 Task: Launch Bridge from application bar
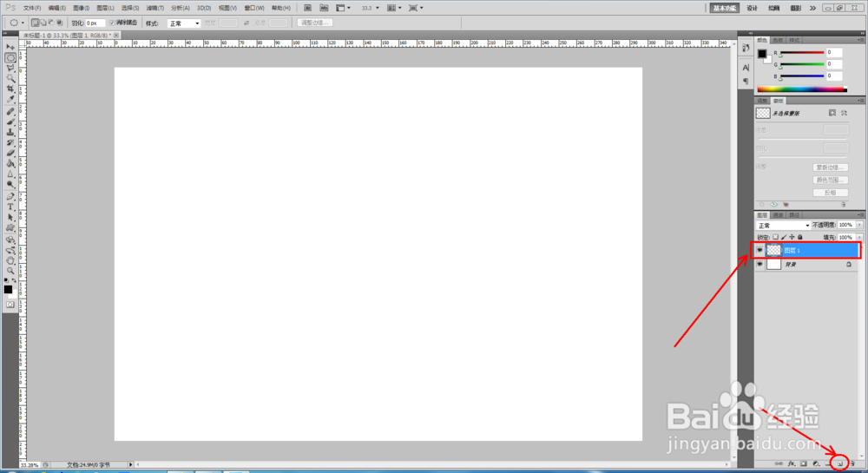pos(307,8)
